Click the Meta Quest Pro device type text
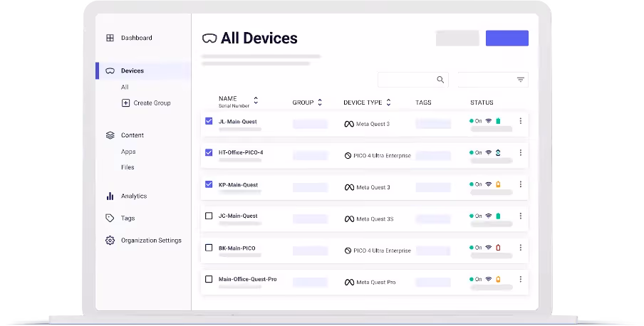The width and height of the screenshot is (644, 326). (376, 282)
